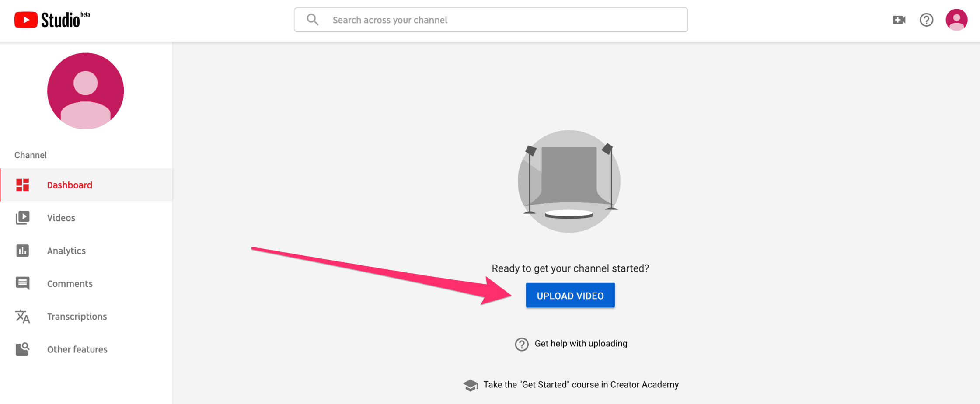The width and height of the screenshot is (980, 404).
Task: Select the Videos icon in sidebar
Action: coord(22,217)
